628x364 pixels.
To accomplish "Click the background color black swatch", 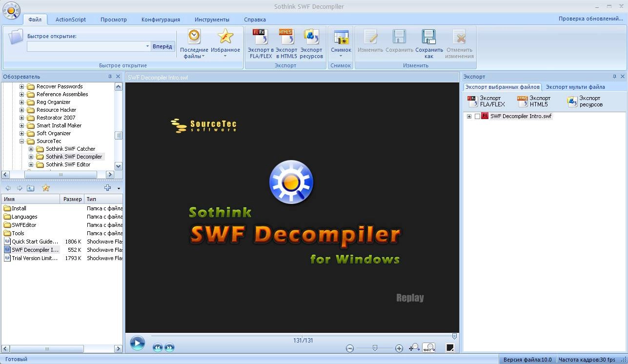I will (x=450, y=347).
